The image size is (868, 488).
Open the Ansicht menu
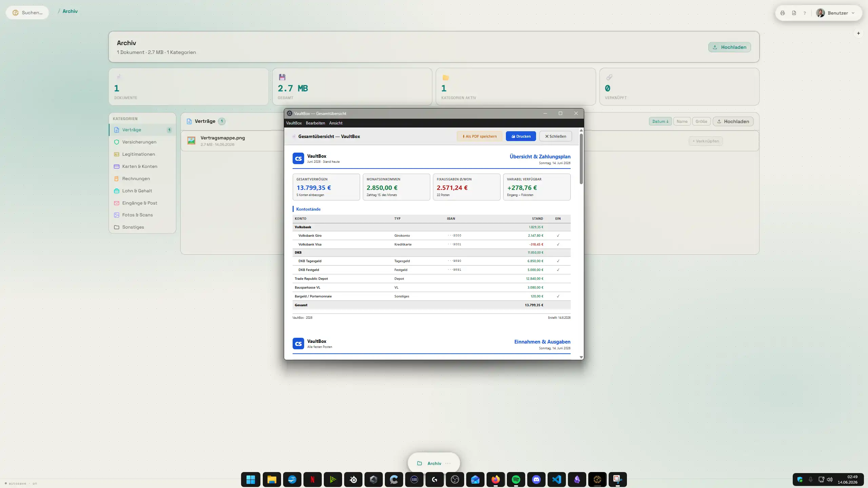pos(336,123)
